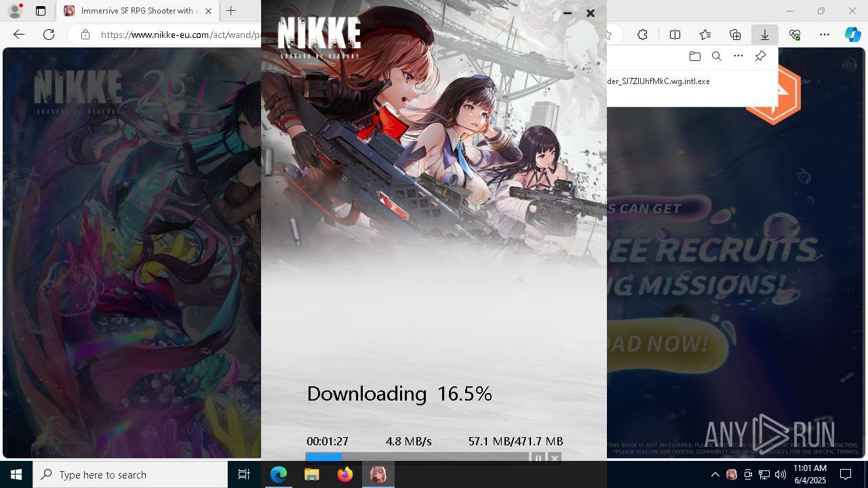Open Edge profile avatar icon
Screen dimensions: 868x488
14,11
